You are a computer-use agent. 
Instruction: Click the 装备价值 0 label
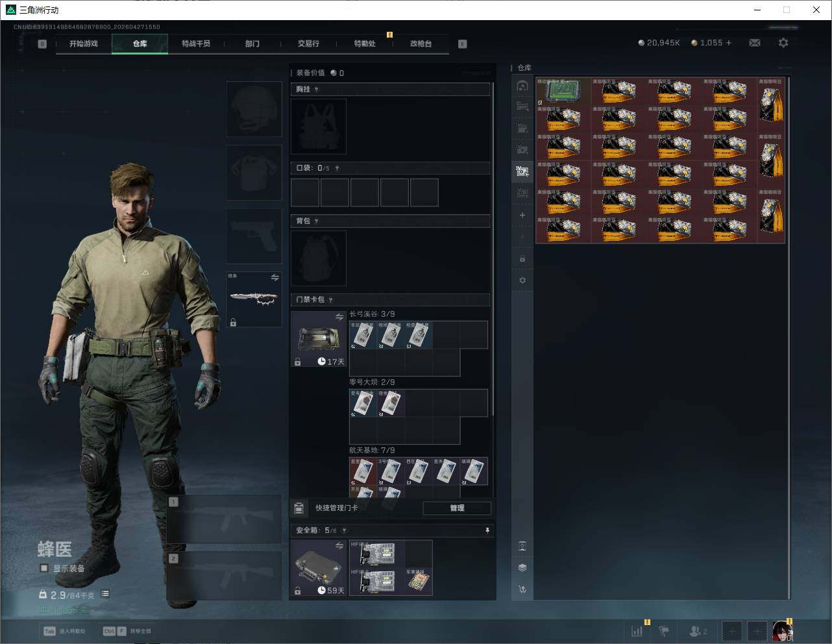320,73
